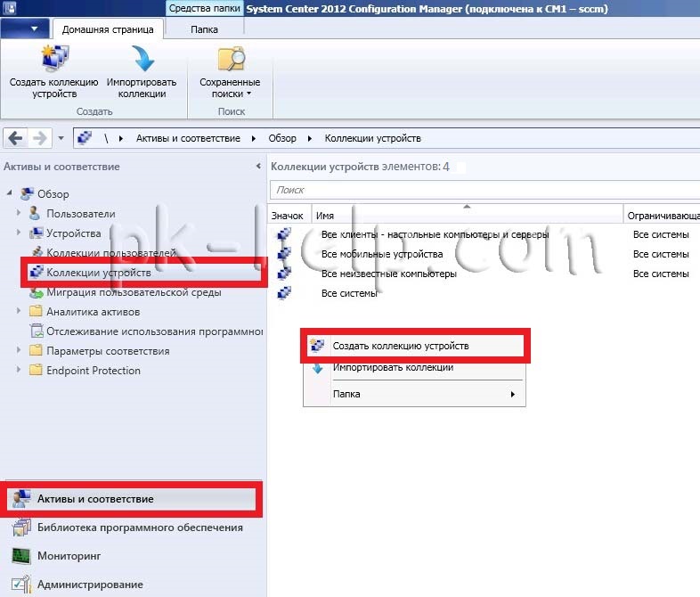This screenshot has width=700, height=597.
Task: Select Коллекции пользователей in the tree
Action: tap(111, 252)
